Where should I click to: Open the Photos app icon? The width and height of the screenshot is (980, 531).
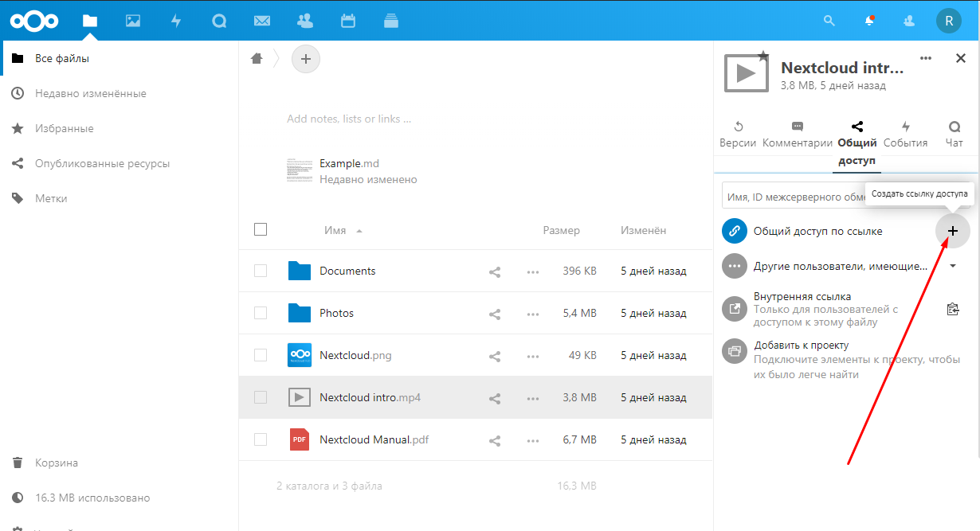pos(133,21)
